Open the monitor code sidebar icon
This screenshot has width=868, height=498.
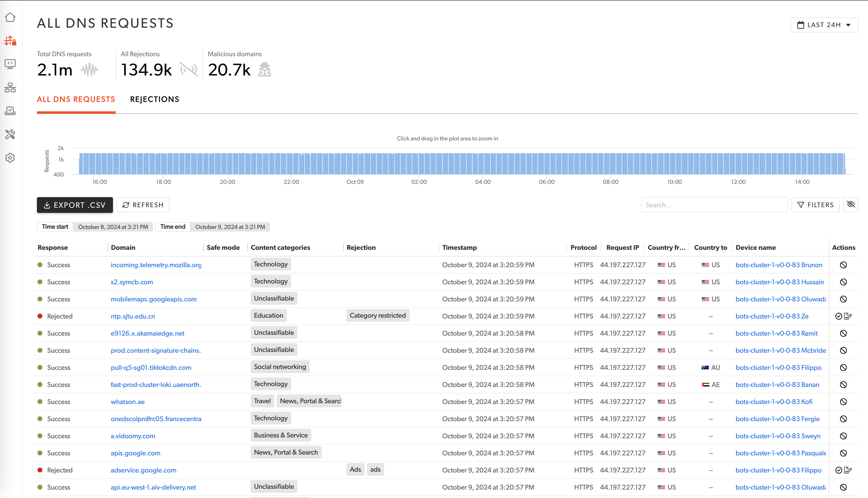click(10, 64)
